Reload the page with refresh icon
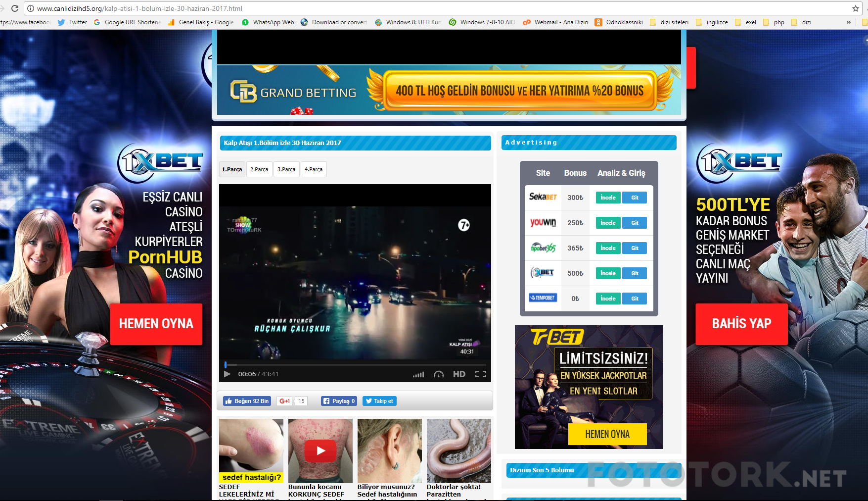 [15, 8]
